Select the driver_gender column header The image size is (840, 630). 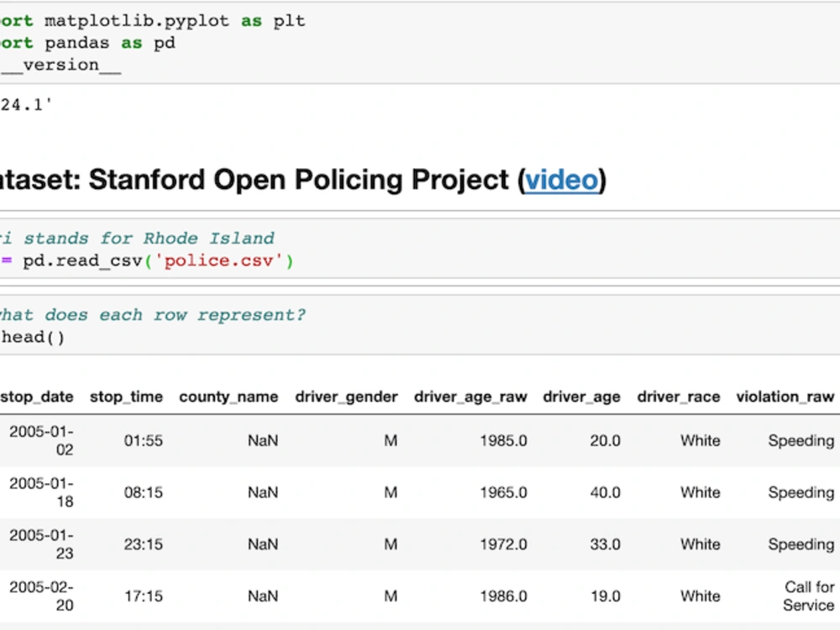pyautogui.click(x=346, y=397)
